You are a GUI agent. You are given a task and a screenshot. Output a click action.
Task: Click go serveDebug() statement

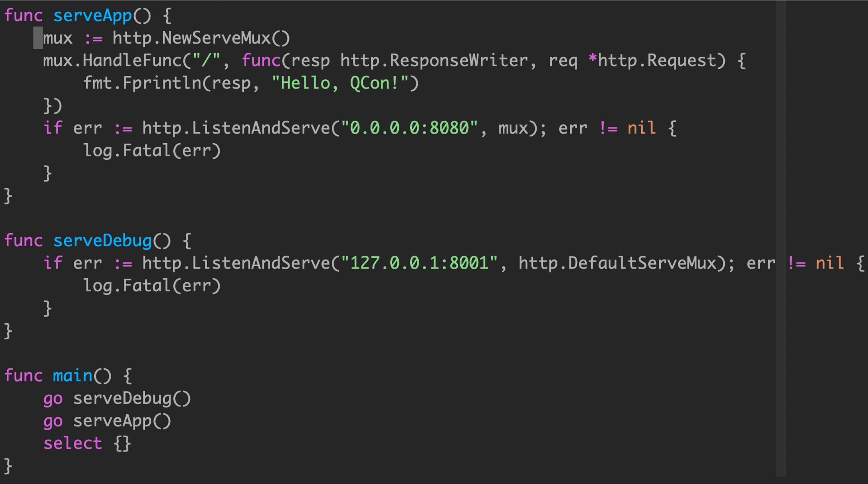tap(117, 399)
